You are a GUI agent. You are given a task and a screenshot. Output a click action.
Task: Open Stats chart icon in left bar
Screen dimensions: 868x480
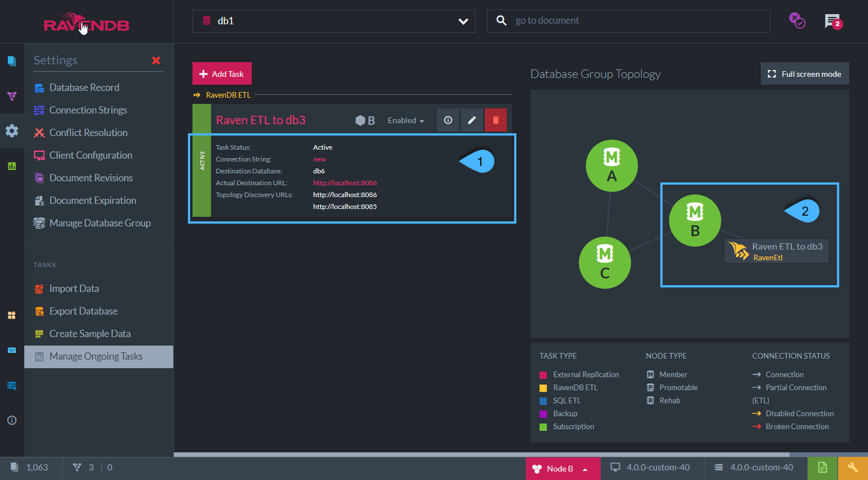12,166
